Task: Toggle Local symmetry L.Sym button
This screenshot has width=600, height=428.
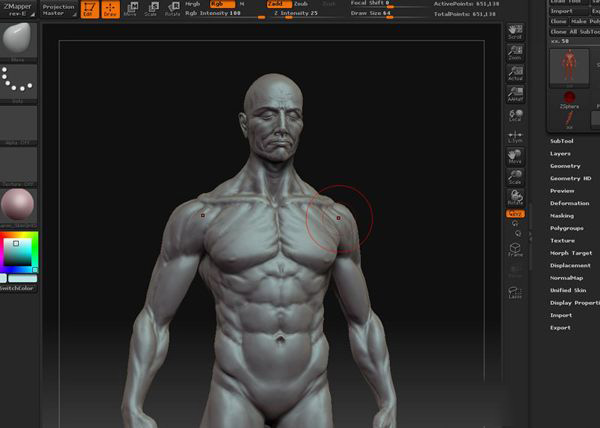Action: click(x=515, y=136)
